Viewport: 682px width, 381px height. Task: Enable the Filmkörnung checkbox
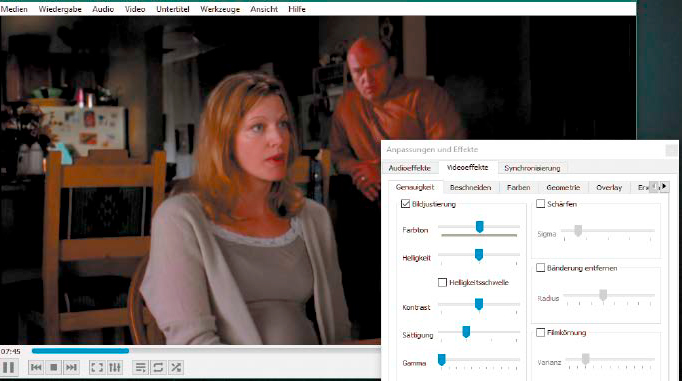[x=541, y=332]
